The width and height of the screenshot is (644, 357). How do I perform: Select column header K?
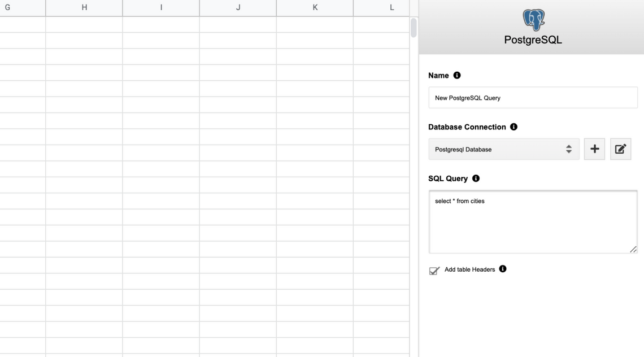tap(314, 7)
